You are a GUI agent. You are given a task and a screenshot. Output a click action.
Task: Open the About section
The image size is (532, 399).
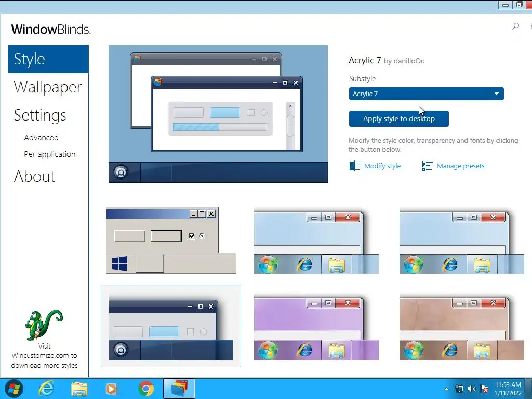click(x=35, y=177)
